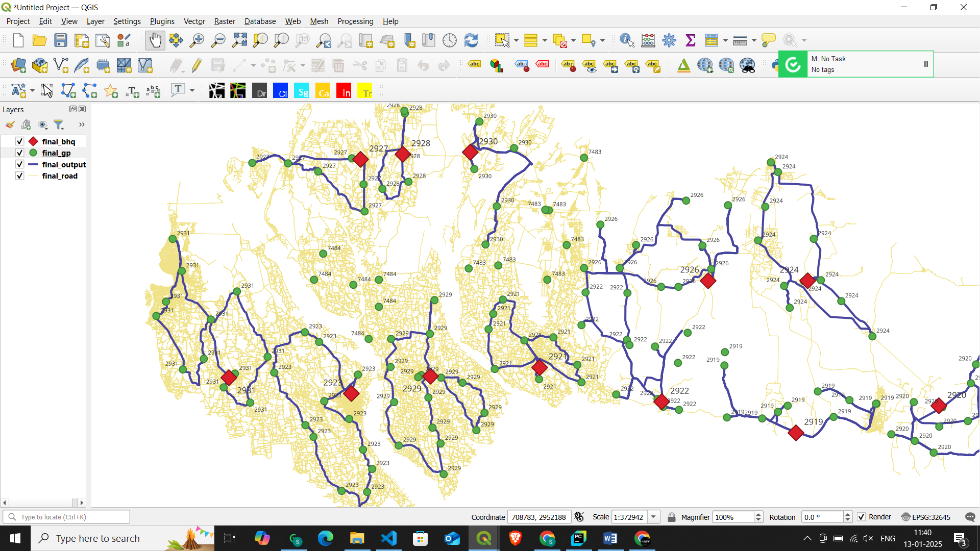This screenshot has width=980, height=551.
Task: Select the final_road layer name
Action: [x=60, y=176]
